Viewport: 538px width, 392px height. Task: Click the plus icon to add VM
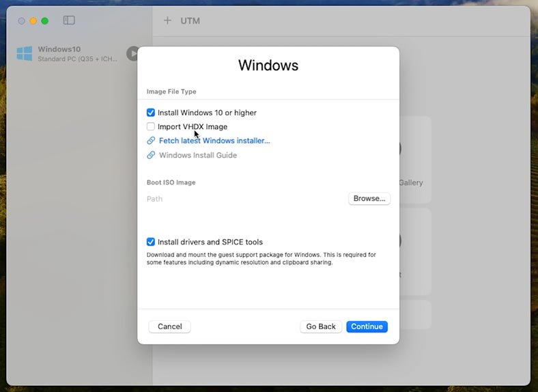coord(167,20)
